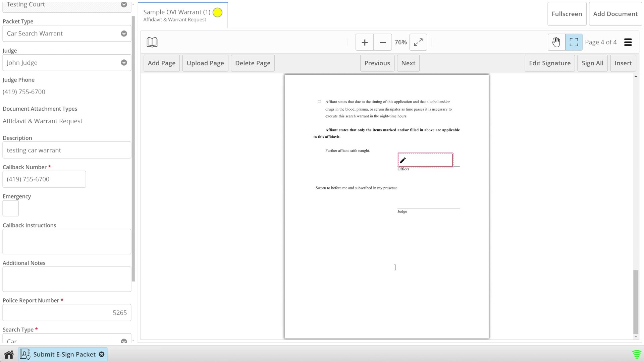Viewport: 644px width, 362px height.
Task: Tick the night-time hours affiant checkbox
Action: tap(319, 102)
